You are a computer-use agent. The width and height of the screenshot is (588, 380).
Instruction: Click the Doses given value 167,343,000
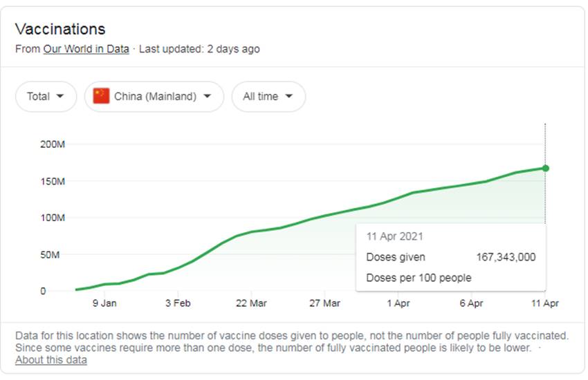(506, 257)
